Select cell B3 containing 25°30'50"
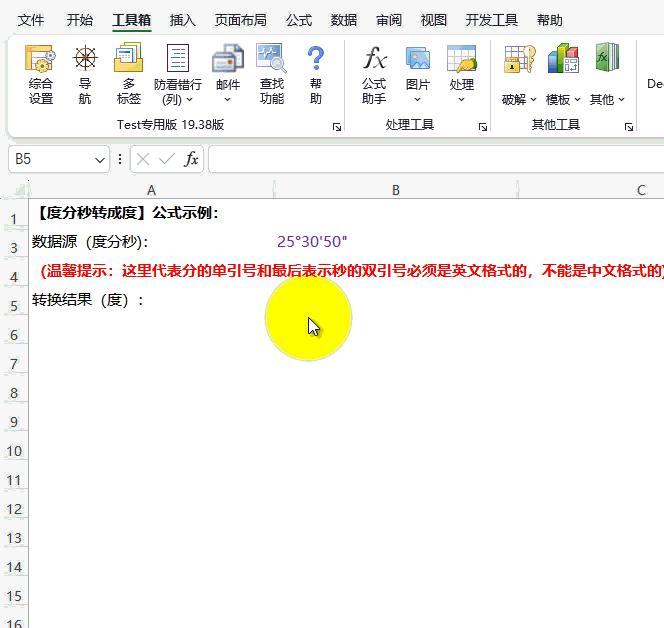Image resolution: width=664 pixels, height=628 pixels. (395, 241)
